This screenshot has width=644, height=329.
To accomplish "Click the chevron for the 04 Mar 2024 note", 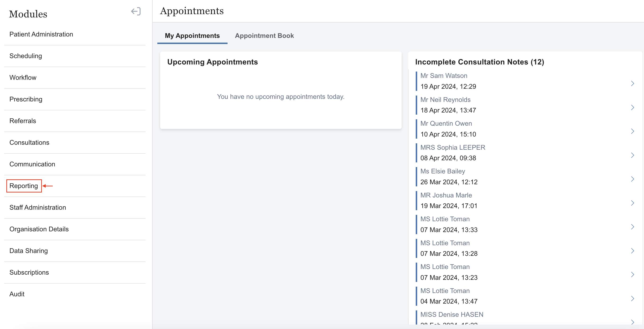I will click(632, 298).
